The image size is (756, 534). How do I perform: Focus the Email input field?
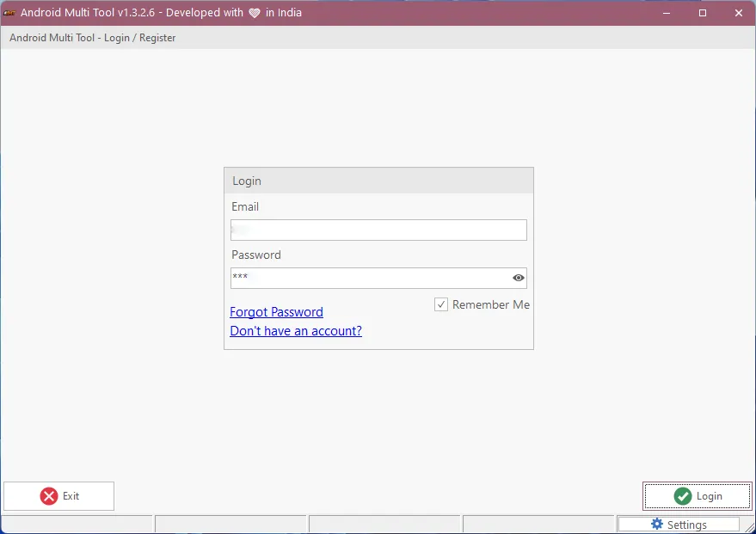coord(378,230)
